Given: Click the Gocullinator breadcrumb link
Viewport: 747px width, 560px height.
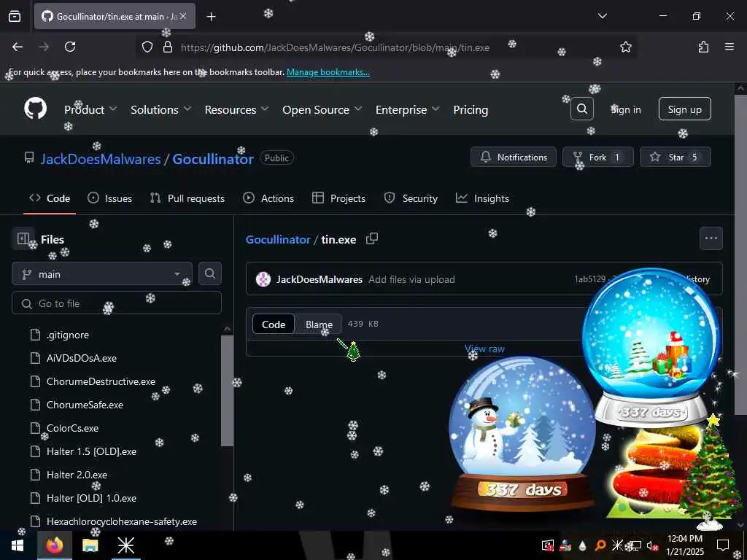Looking at the screenshot, I should 278,239.
